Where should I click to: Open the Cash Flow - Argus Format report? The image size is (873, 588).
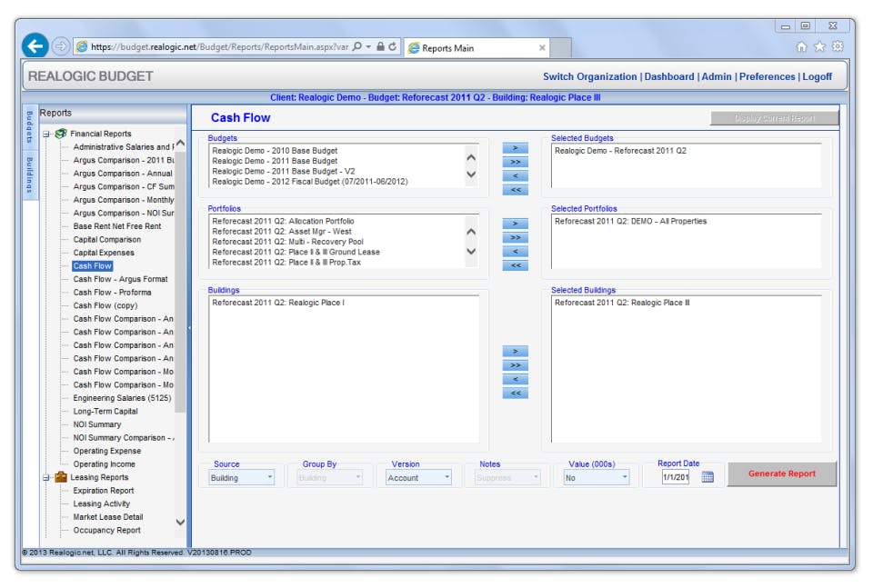pyautogui.click(x=120, y=279)
